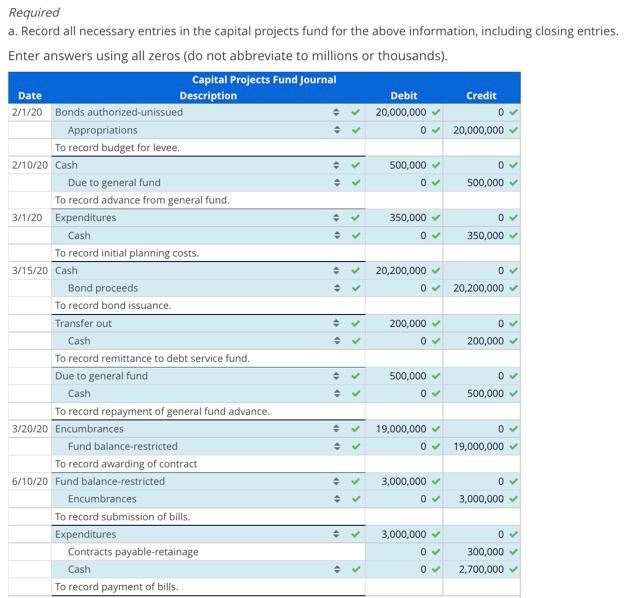Click the Date column header

pos(30,96)
